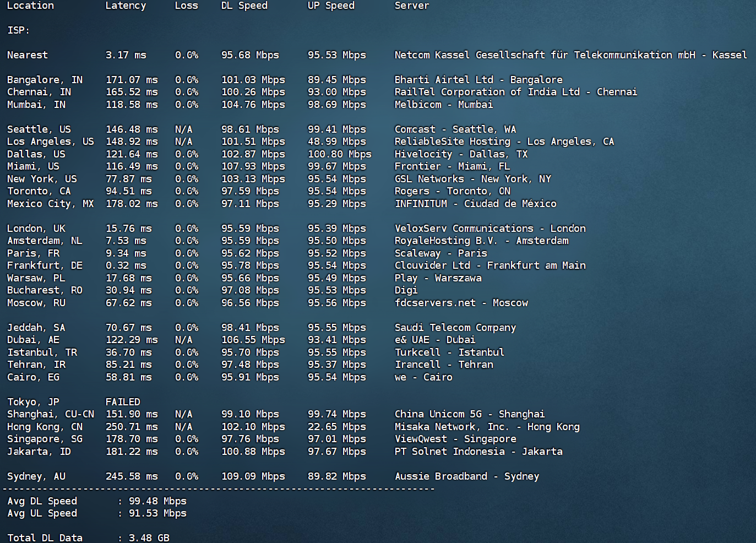Select the "171.07 ms" latency value

(x=132, y=80)
